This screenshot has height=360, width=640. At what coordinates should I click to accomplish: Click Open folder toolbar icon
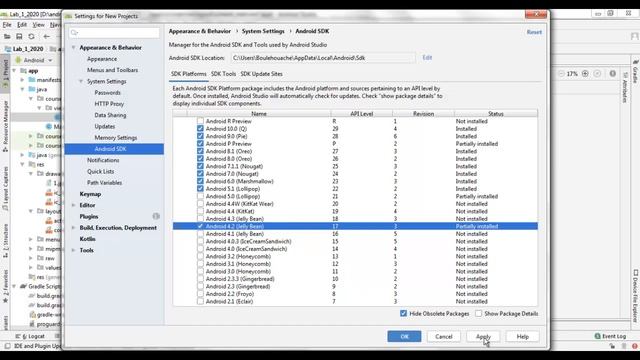[x=7, y=36]
